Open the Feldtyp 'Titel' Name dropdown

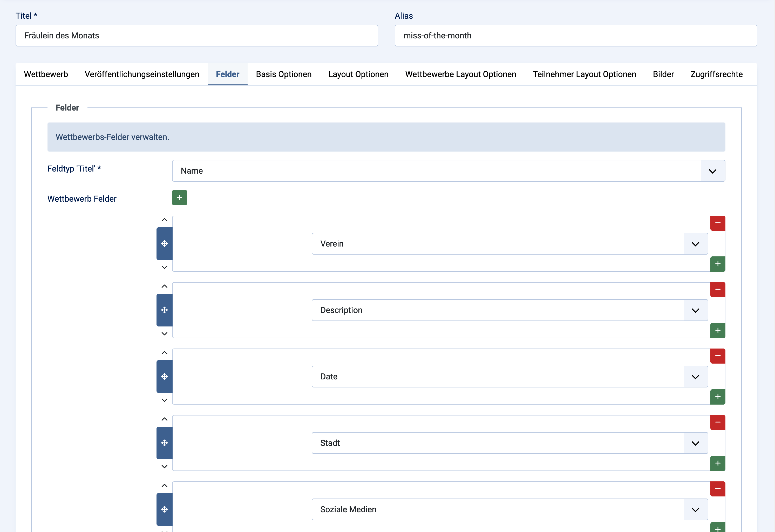(448, 171)
